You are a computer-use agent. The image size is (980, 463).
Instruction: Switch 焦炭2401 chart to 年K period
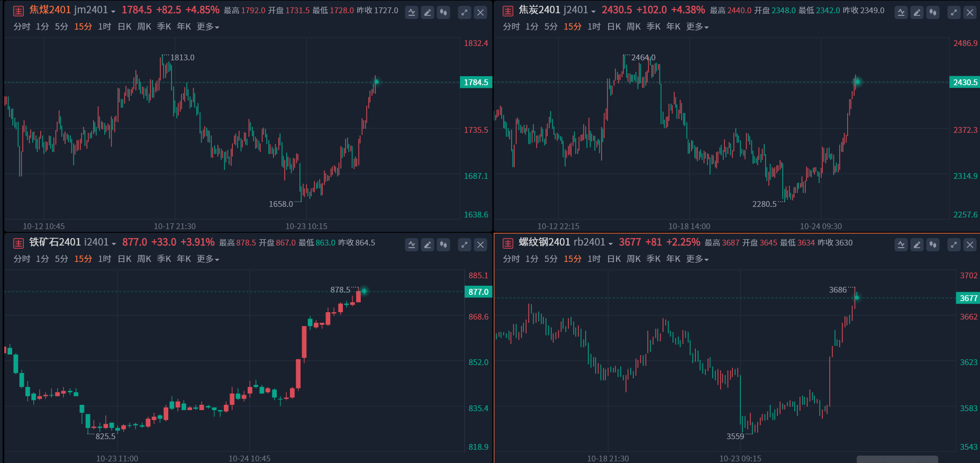click(673, 26)
